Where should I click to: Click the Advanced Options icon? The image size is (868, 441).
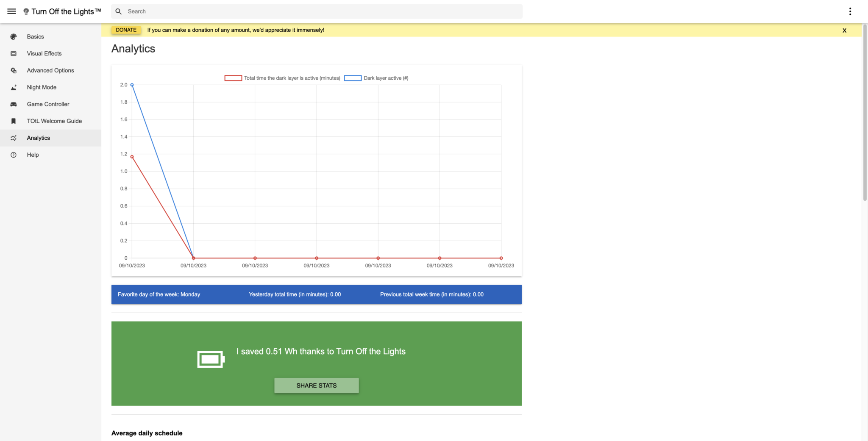tap(13, 70)
